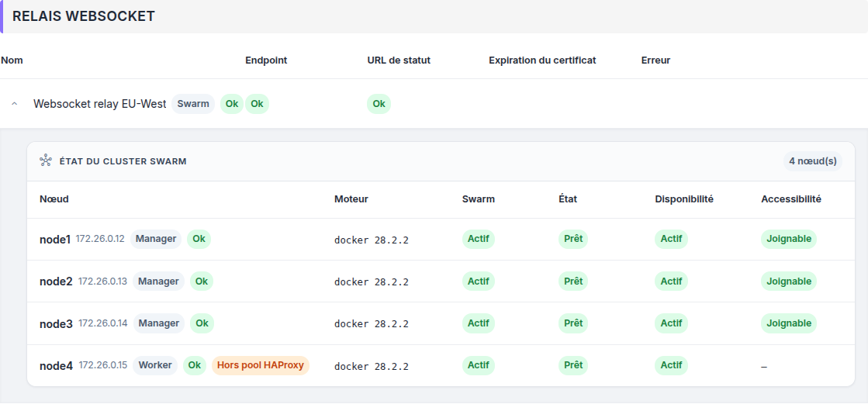Click the Worker badge on node4
The image size is (868, 404).
pos(155,365)
